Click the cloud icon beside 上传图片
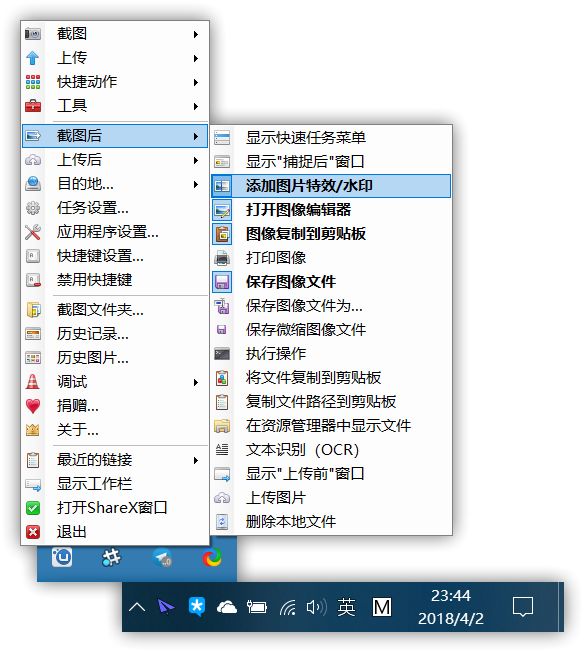This screenshot has height=652, width=584. click(222, 498)
